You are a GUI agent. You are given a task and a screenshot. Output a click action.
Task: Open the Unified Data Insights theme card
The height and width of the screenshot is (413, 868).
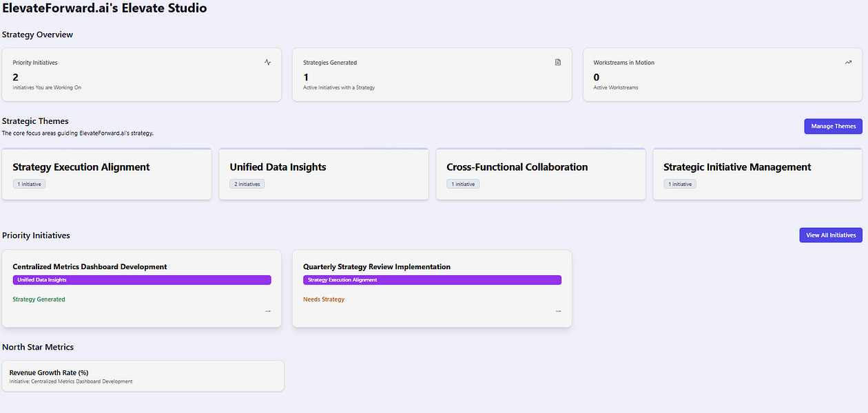(324, 174)
